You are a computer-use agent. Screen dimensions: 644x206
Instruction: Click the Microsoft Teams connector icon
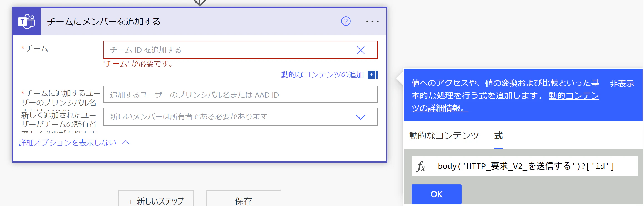click(x=27, y=21)
